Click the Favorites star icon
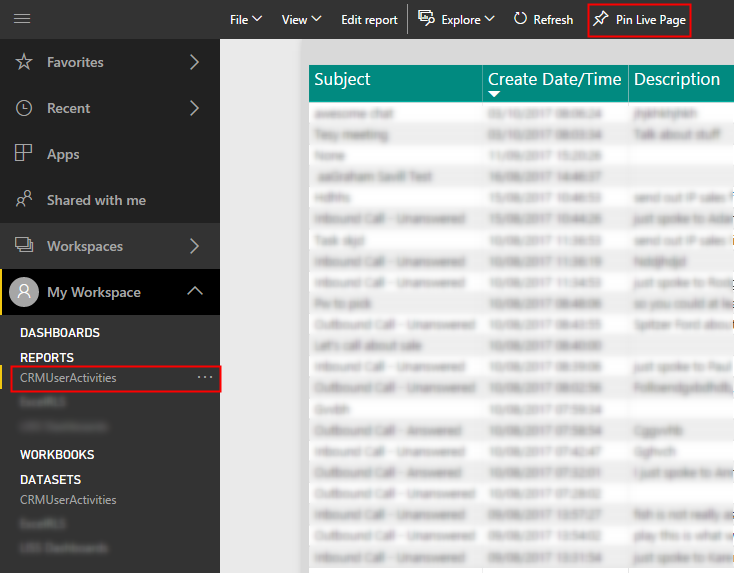Screen dimensions: 734x573 pos(24,62)
